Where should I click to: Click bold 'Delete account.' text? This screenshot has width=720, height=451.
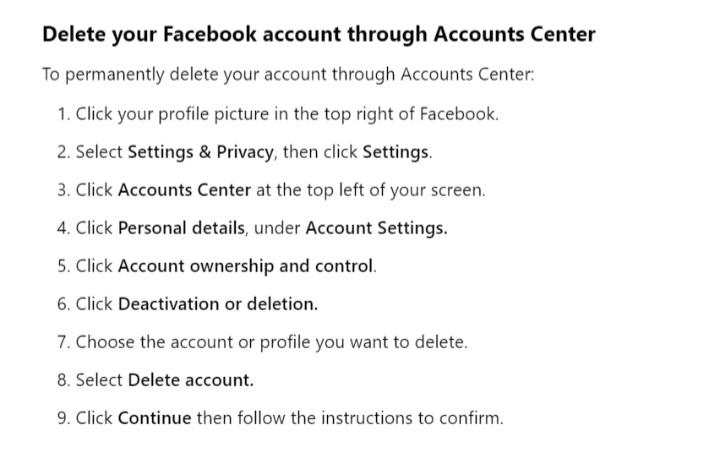[x=191, y=380]
